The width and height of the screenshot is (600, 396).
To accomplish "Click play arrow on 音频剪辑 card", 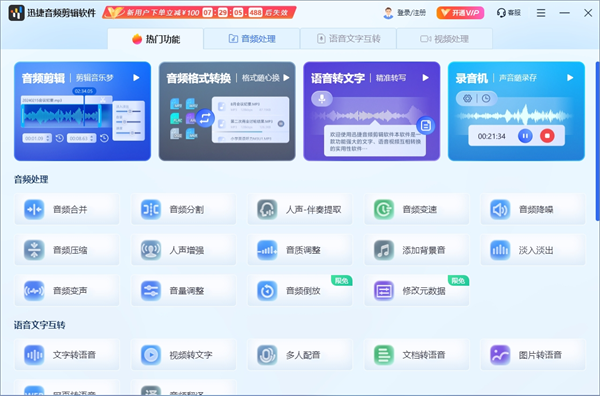I will 136,78.
